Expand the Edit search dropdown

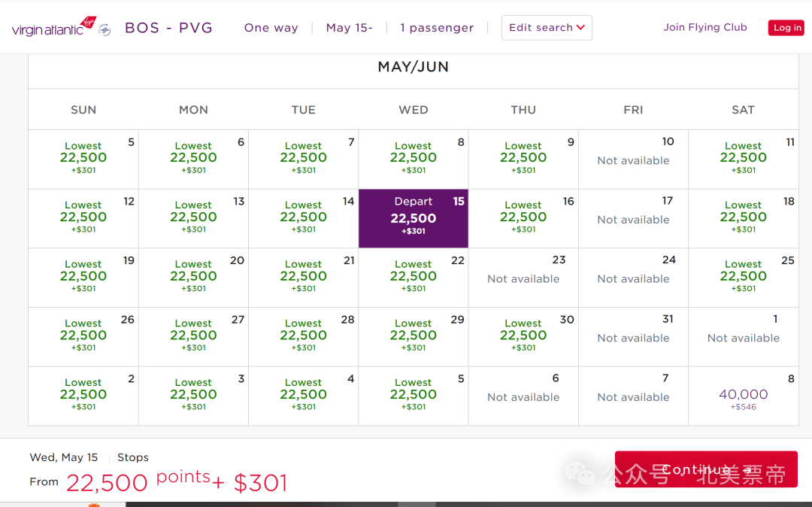(546, 28)
